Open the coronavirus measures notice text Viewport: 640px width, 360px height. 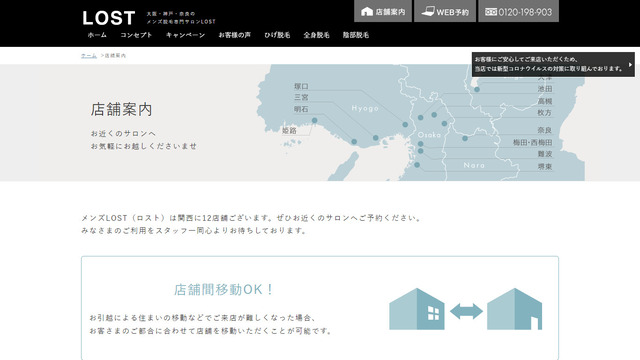coord(549,64)
